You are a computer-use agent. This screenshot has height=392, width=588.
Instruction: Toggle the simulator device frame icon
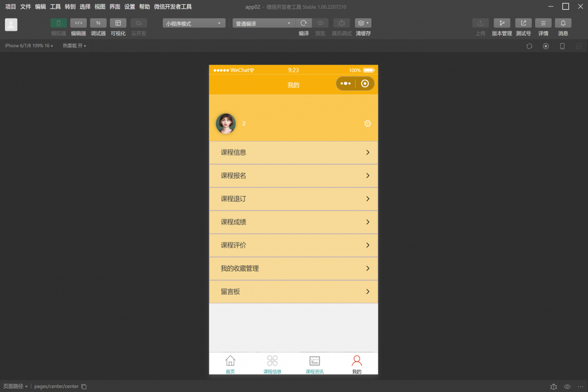point(562,46)
